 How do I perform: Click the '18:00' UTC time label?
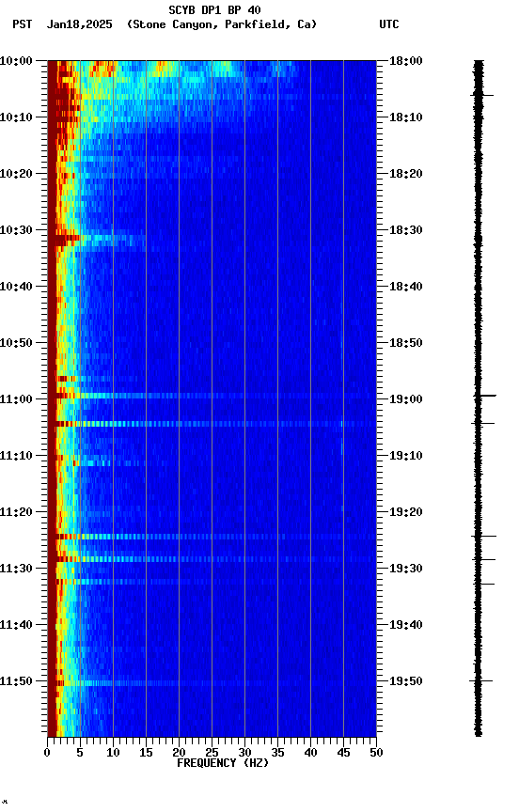(x=406, y=61)
